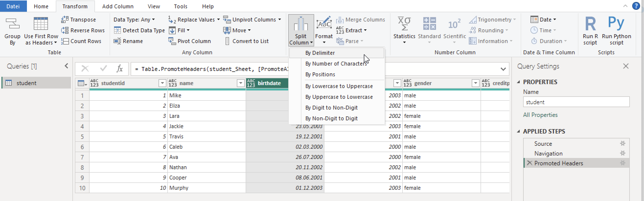
Task: Collapse the APPLIED STEPS section
Action: click(x=518, y=131)
